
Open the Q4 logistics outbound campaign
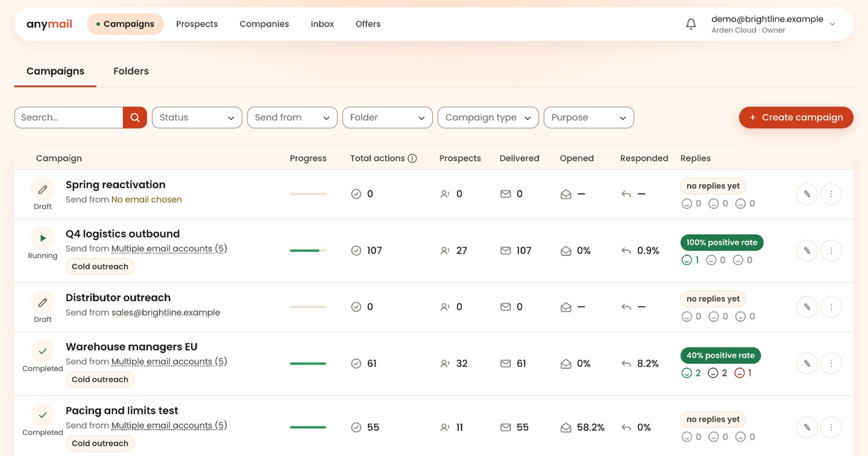point(123,234)
